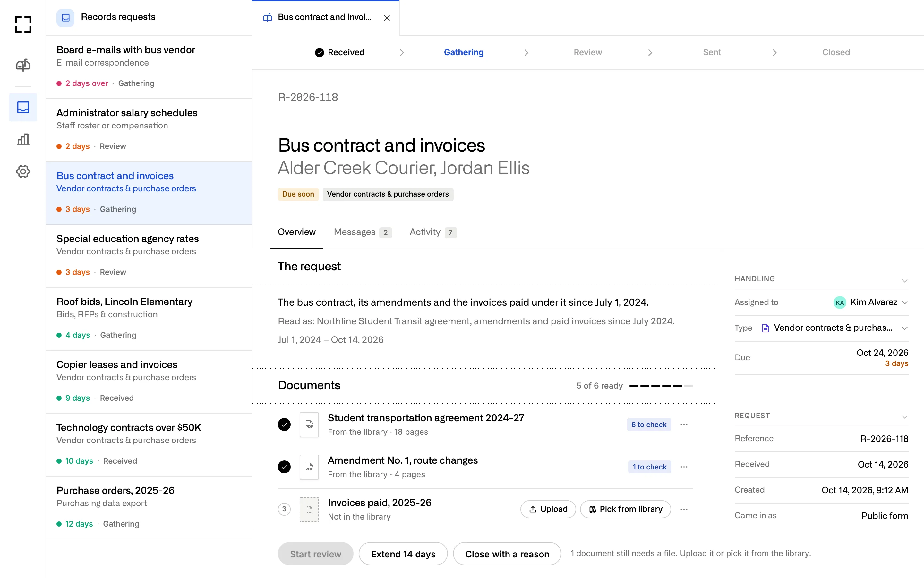The height and width of the screenshot is (578, 924).
Task: Open the Technology contracts over $50K request
Action: 149,445
